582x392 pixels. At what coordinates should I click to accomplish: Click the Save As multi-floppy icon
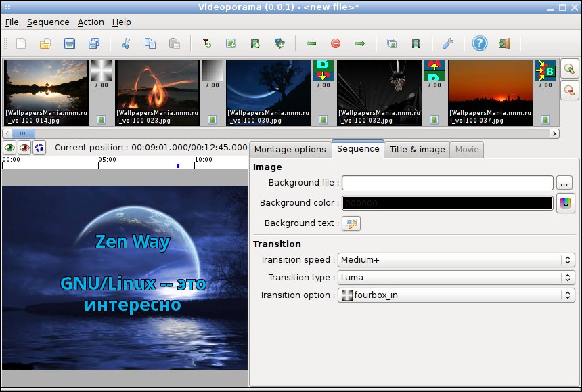[94, 43]
